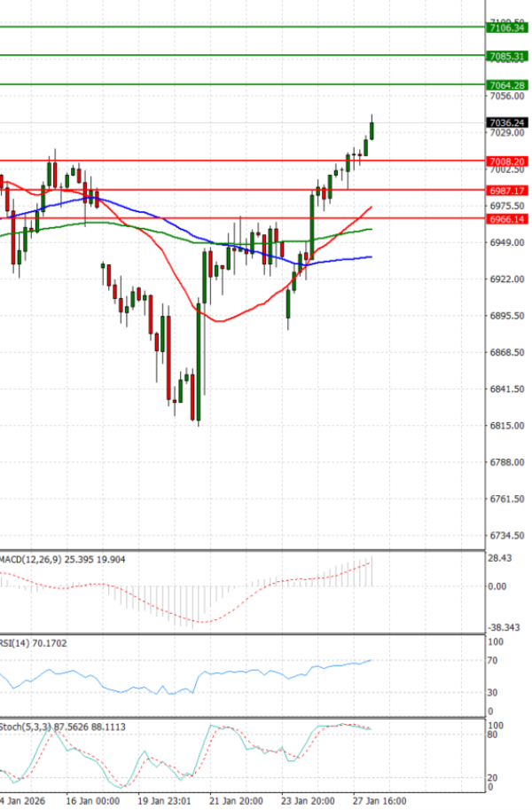Select the red 6987.17 price label
Screen dimensions: 532x810
click(507, 190)
